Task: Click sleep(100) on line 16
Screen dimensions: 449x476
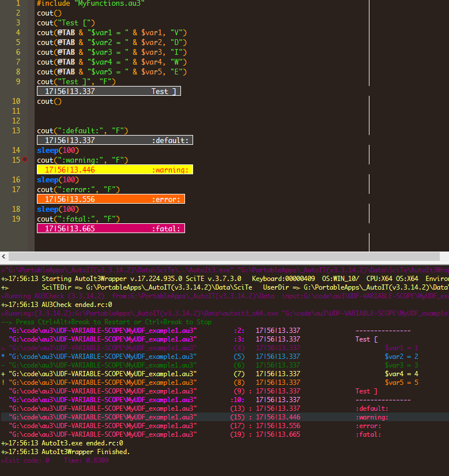Action: tap(58, 179)
